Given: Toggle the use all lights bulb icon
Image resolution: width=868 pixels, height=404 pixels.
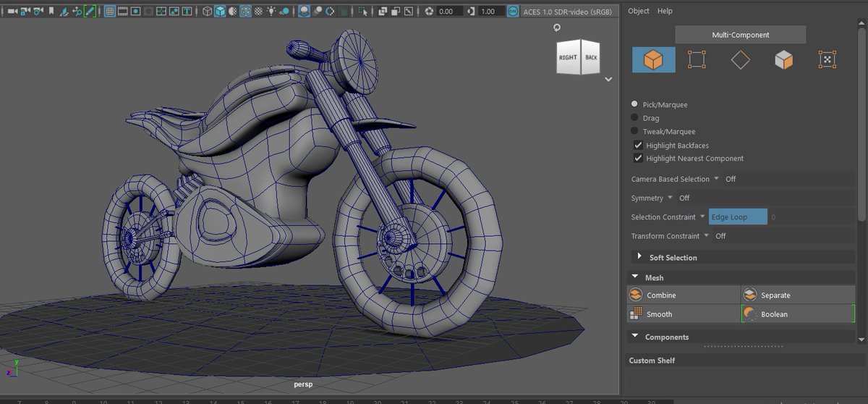Looking at the screenshot, I should tap(271, 12).
